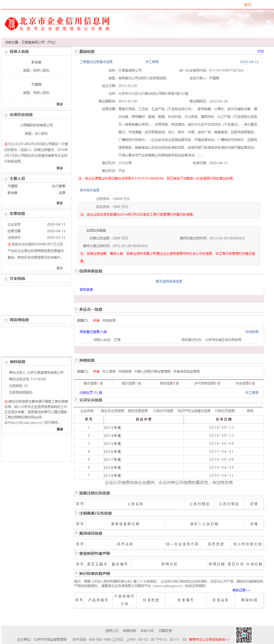Click arrow icon beside 投资人信息 heading
274x644 pixels.
6,52
